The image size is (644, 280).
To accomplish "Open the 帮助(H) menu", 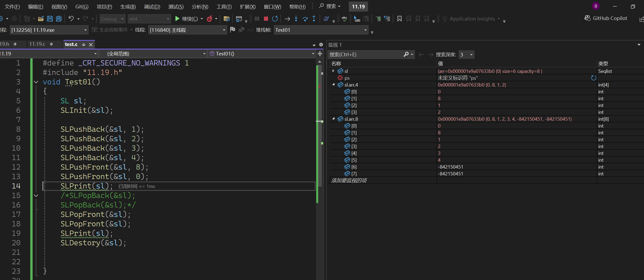I will [x=297, y=7].
